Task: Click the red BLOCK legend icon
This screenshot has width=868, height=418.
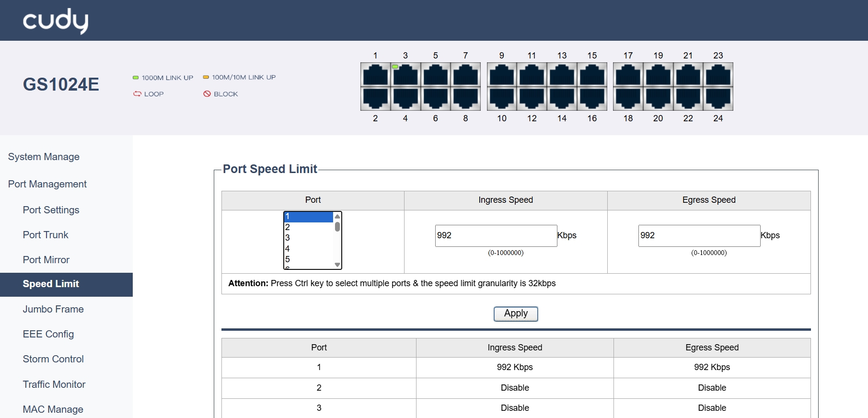Action: tap(207, 94)
